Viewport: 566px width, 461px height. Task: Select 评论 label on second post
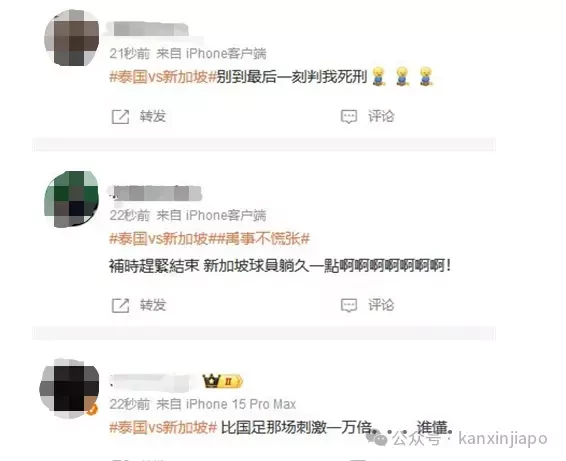(x=381, y=305)
